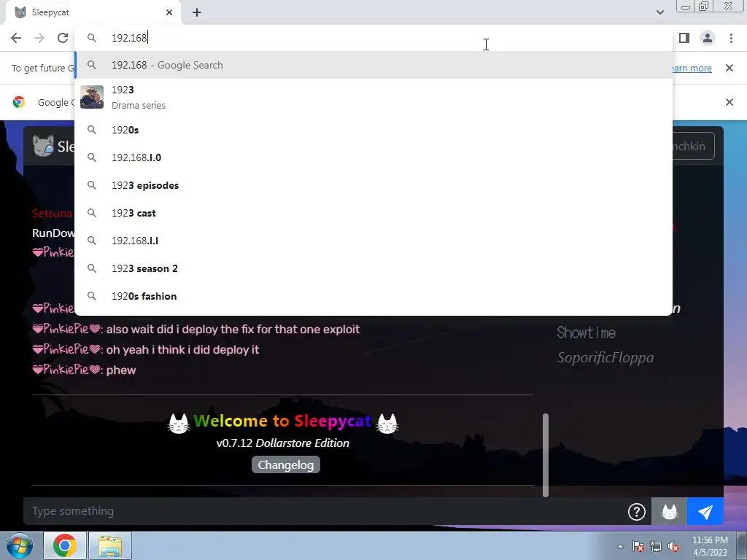Click the address bar with 192.168
747x560 pixels.
373,38
